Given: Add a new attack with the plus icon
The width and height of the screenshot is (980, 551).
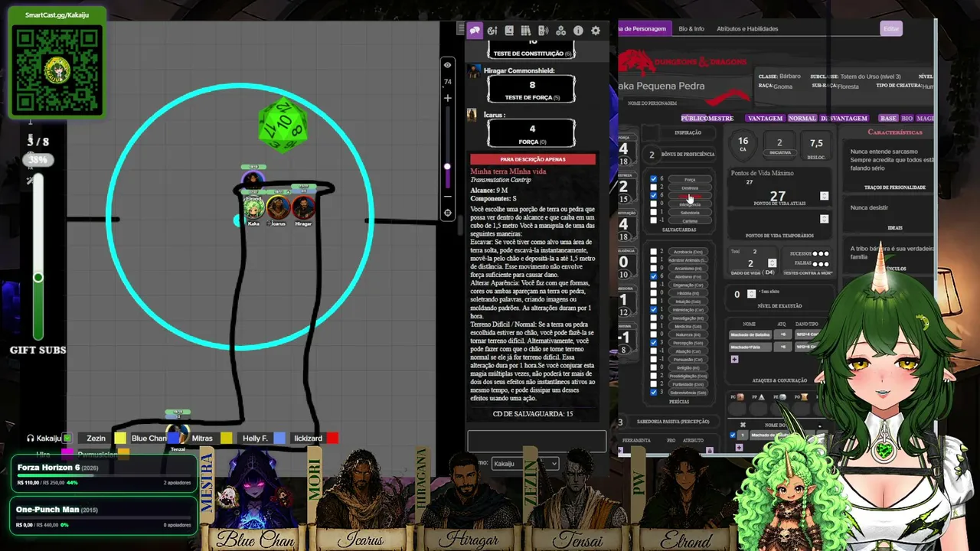Looking at the screenshot, I should [734, 359].
